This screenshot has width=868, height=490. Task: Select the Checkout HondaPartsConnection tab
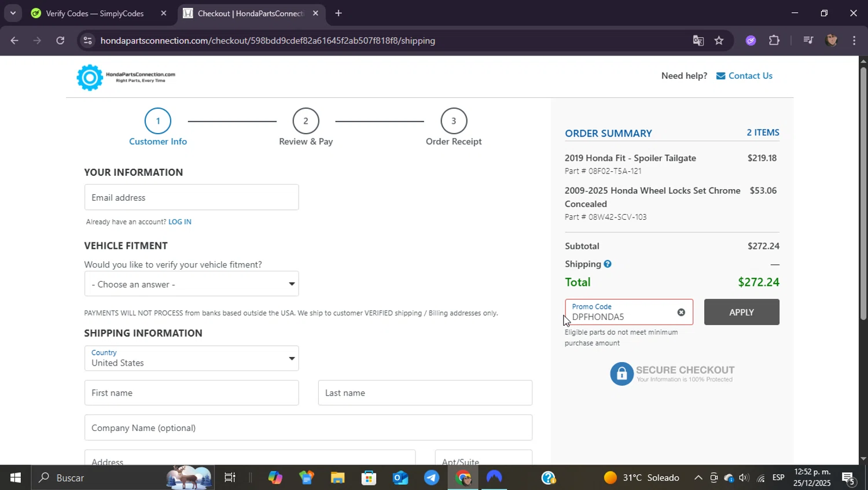click(250, 13)
